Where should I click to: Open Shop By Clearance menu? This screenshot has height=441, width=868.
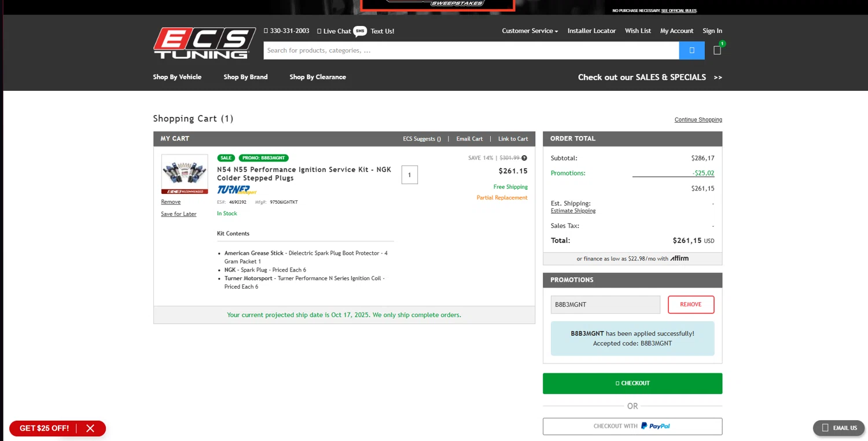tap(318, 77)
